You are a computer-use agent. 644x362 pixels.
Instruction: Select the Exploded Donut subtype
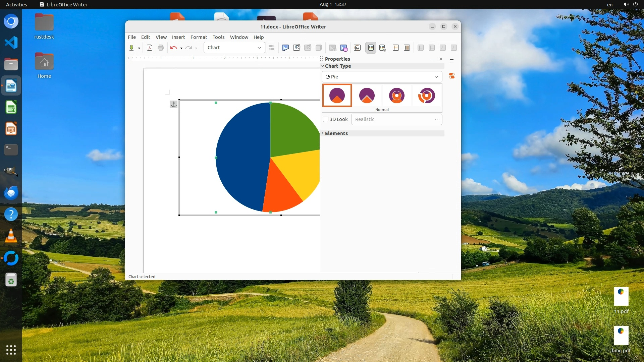[x=426, y=96]
